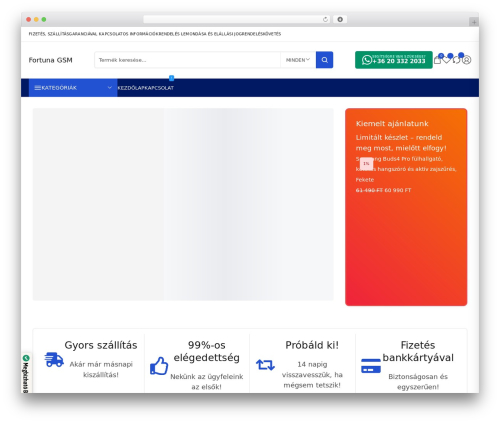
Task: Click the WhatsApp icon in green button
Action: [x=367, y=60]
